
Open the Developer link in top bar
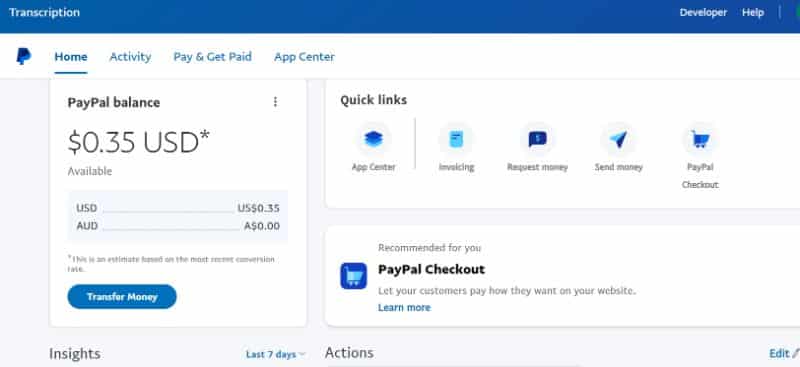tap(703, 13)
